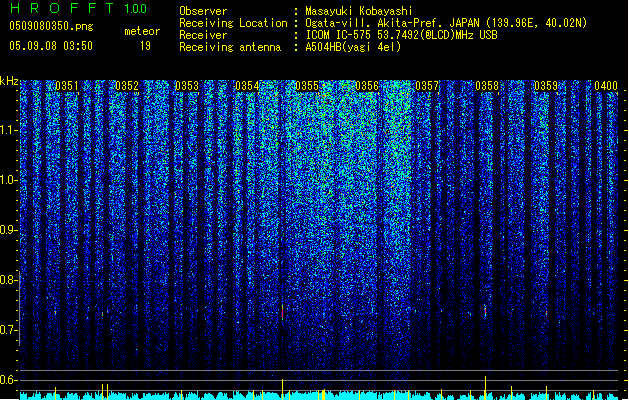The height and width of the screenshot is (400, 629).
Task: Click the 0358 time marker
Action: click(487, 86)
